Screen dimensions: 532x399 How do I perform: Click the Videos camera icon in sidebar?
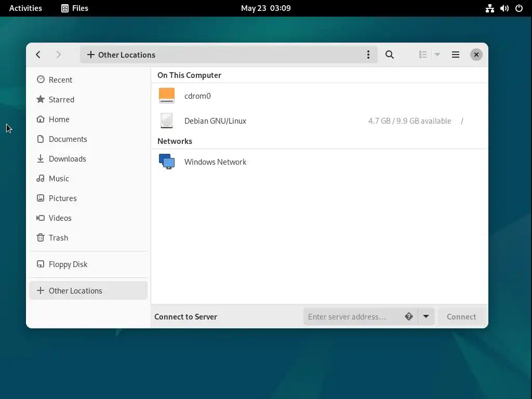[41, 218]
